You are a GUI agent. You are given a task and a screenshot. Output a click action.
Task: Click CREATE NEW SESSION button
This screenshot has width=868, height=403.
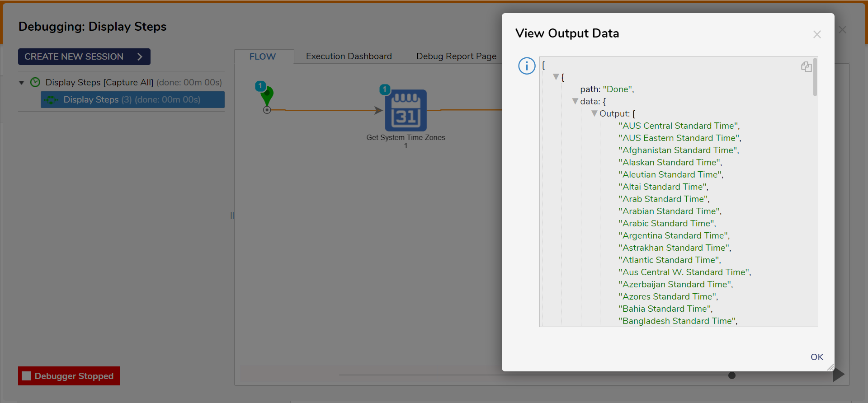(x=84, y=56)
